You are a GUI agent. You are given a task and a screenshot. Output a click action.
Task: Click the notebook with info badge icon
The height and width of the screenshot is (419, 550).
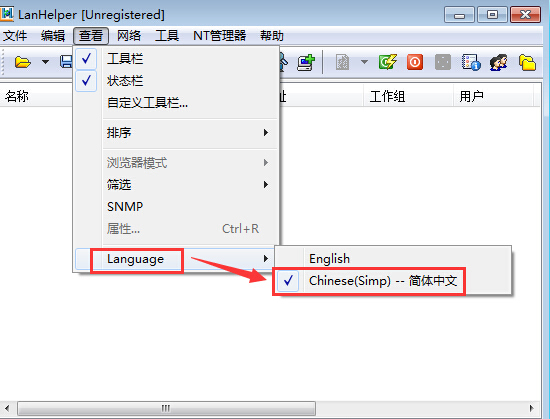pyautogui.click(x=471, y=62)
